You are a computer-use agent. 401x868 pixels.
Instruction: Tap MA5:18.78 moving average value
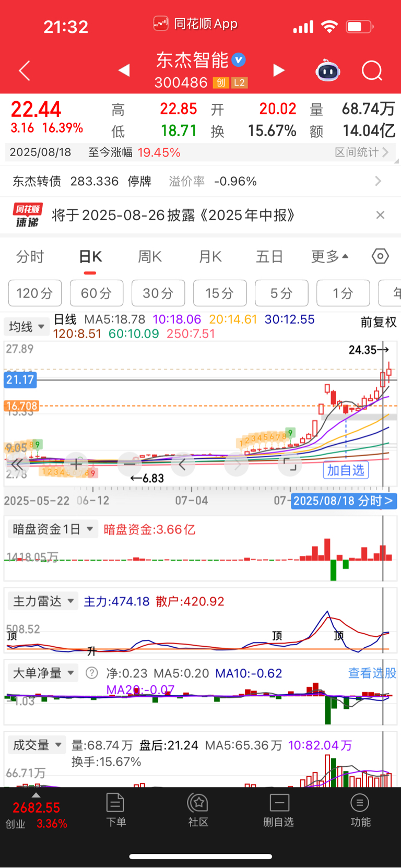pyautogui.click(x=114, y=319)
